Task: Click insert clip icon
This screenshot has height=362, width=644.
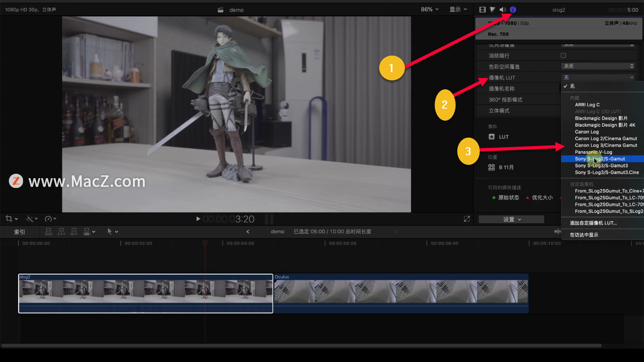Action: click(x=61, y=231)
